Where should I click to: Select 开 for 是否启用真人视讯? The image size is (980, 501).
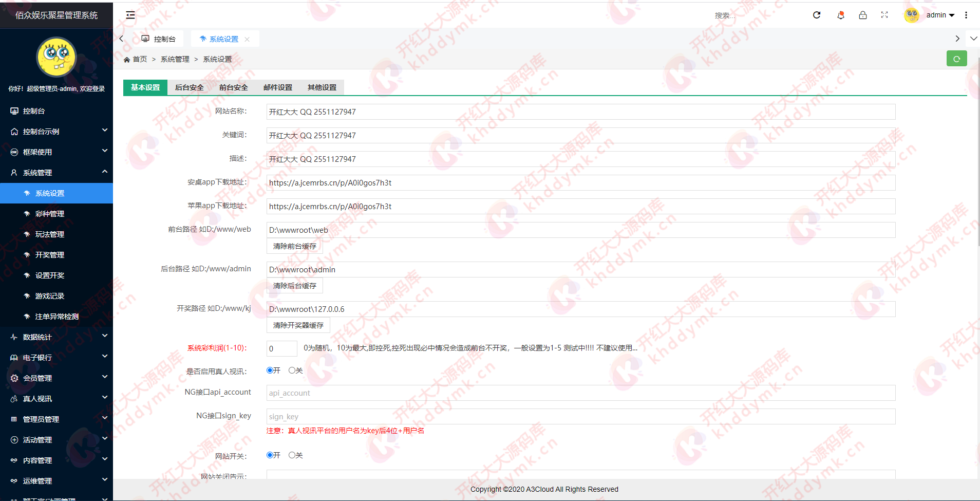tap(270, 370)
